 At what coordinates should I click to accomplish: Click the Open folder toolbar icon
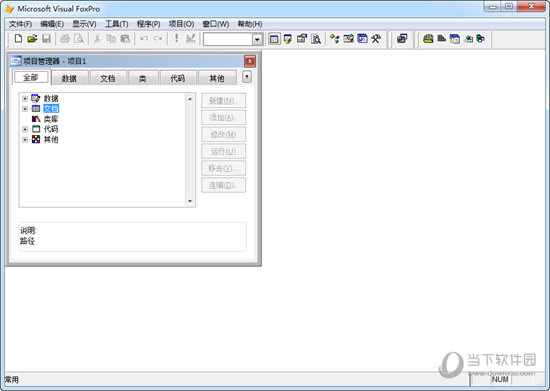(x=32, y=38)
